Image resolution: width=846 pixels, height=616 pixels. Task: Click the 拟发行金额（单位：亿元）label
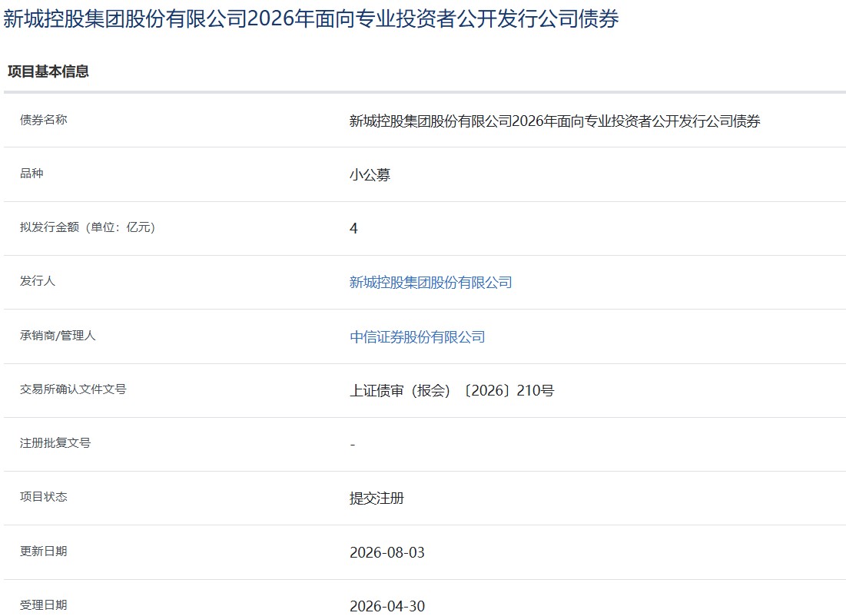pos(88,227)
